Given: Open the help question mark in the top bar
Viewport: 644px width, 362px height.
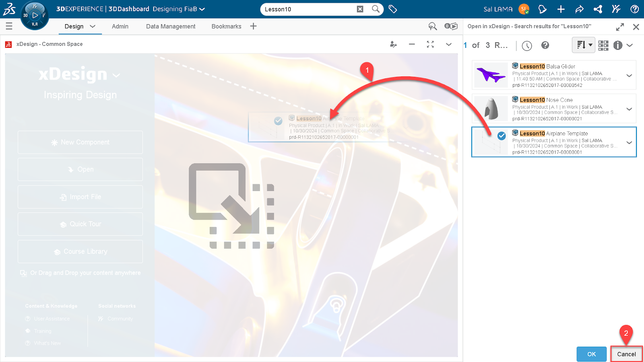Looking at the screenshot, I should pos(634,9).
